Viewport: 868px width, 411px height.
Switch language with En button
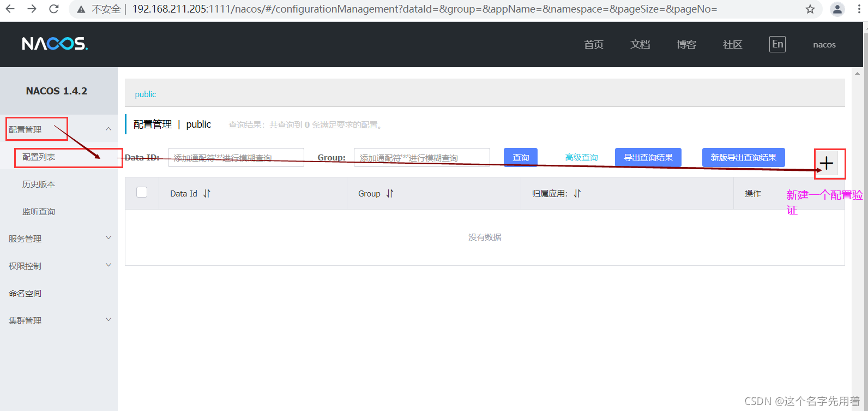pos(777,44)
